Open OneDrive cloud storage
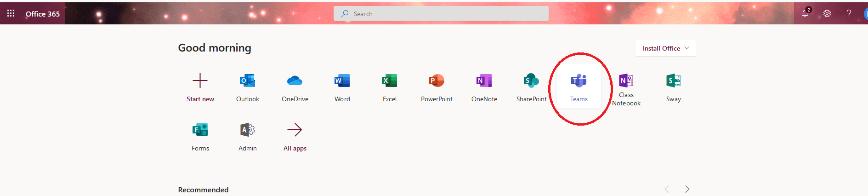This screenshot has width=868, height=196. 295,87
